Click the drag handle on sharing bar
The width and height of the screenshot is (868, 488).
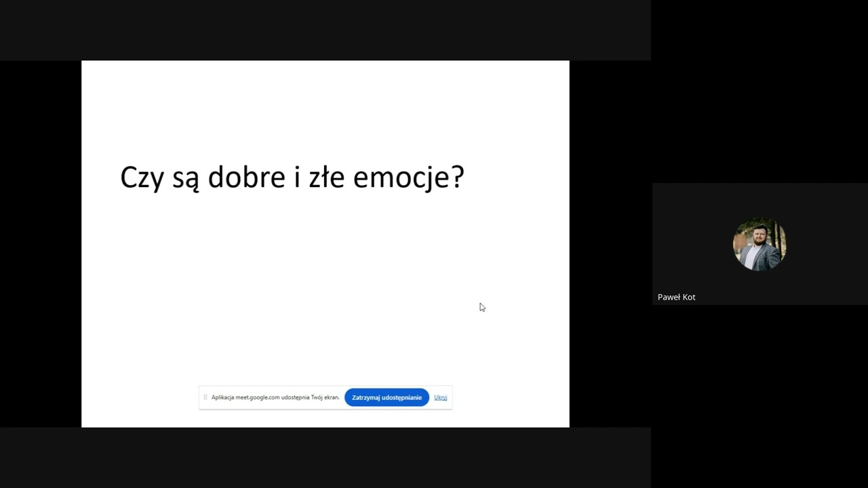tap(205, 398)
